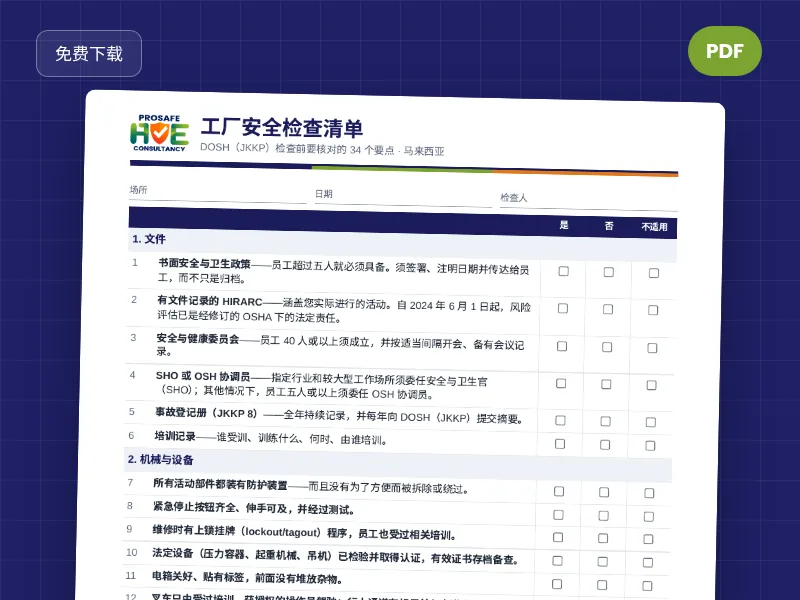The image size is (800, 600).
Task: Check 否 for row 10 法定设备
Action: (x=603, y=562)
